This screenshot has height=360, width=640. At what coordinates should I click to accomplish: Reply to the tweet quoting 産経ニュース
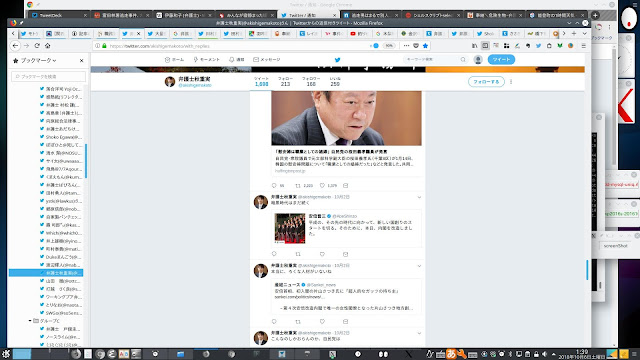point(274,322)
